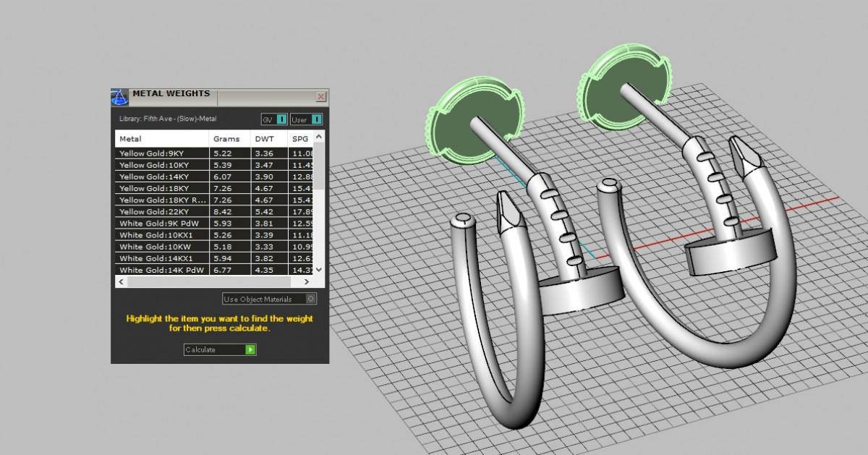Viewport: 868px width, 455px height.
Task: Highlight the Yellow Gold:22KY metal
Action: pos(162,212)
